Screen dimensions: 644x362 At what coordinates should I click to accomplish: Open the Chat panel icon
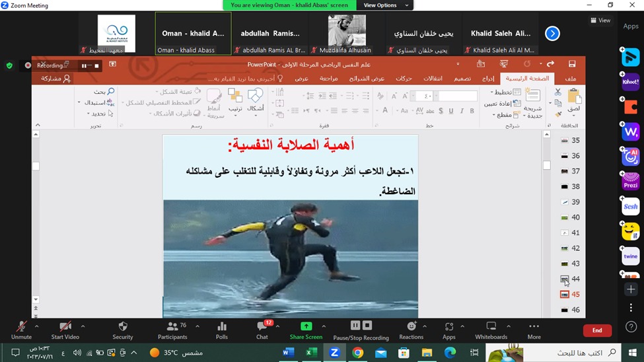point(262,327)
